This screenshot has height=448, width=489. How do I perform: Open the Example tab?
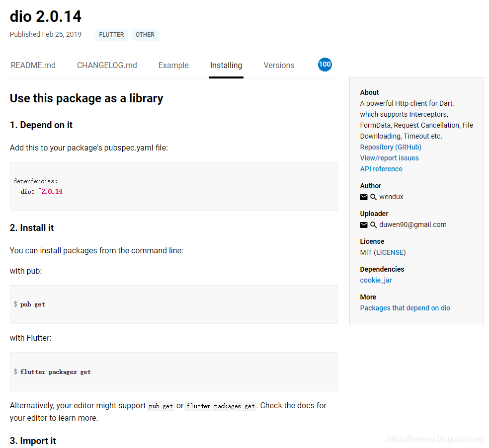pos(173,66)
